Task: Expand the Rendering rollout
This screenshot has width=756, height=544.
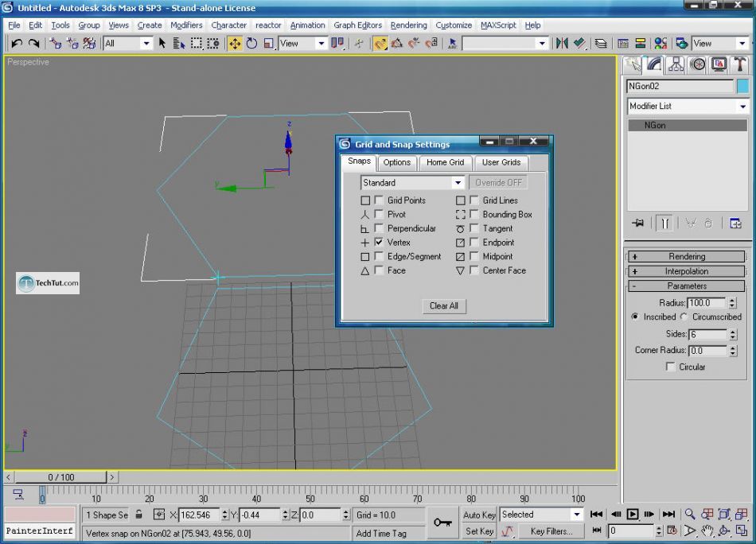Action: pyautogui.click(x=686, y=257)
